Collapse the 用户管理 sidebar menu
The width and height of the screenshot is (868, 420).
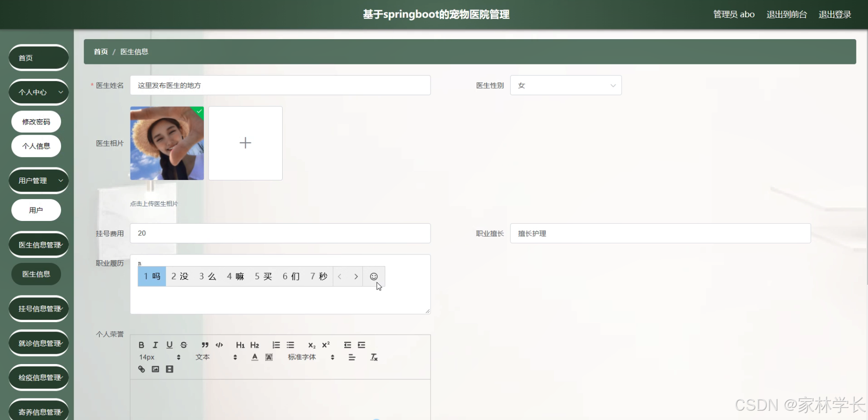click(39, 180)
